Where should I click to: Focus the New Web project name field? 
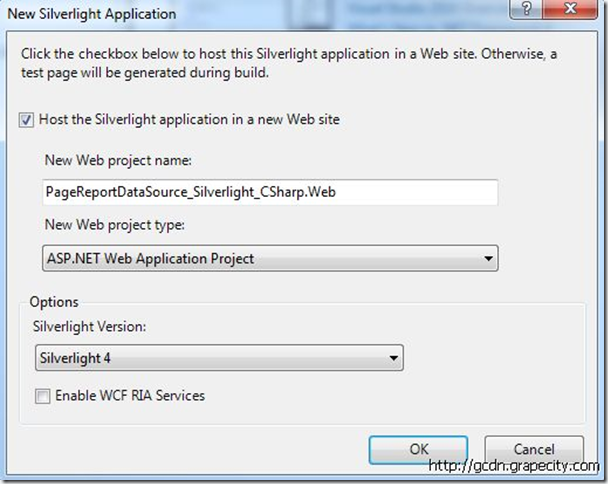coord(270,192)
